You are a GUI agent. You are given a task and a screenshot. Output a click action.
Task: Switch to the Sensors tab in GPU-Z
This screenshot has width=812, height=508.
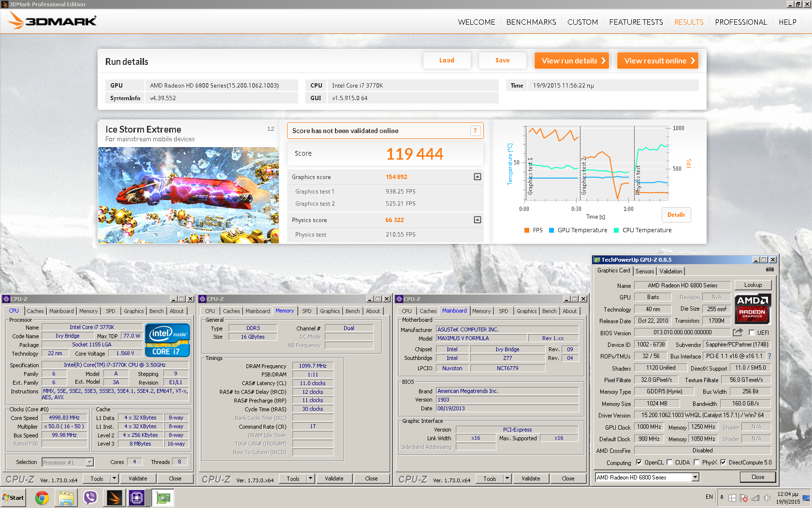pyautogui.click(x=645, y=271)
